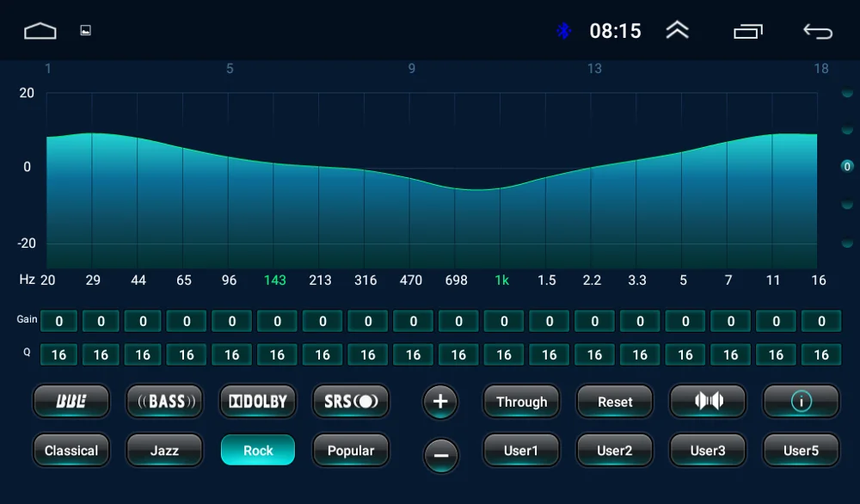Viewport: 860px width, 504px height.
Task: Select the 143 Hz frequency label
Action: coord(275,280)
